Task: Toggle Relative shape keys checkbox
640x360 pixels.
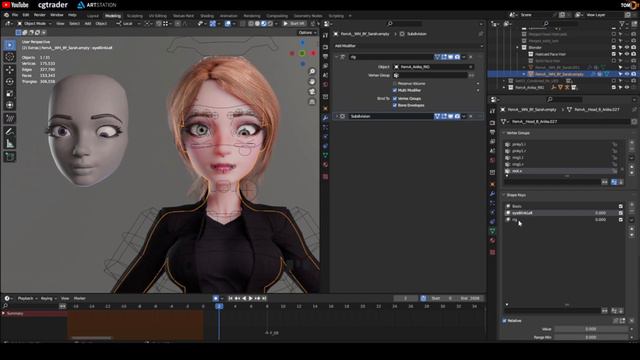Action: (504, 321)
